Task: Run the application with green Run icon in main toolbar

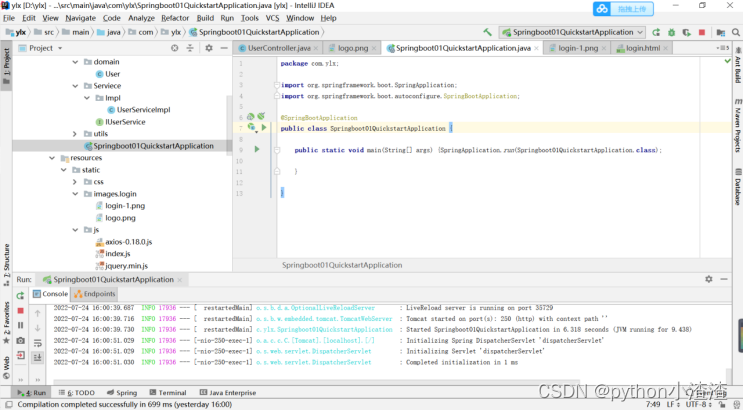Action: coord(656,32)
